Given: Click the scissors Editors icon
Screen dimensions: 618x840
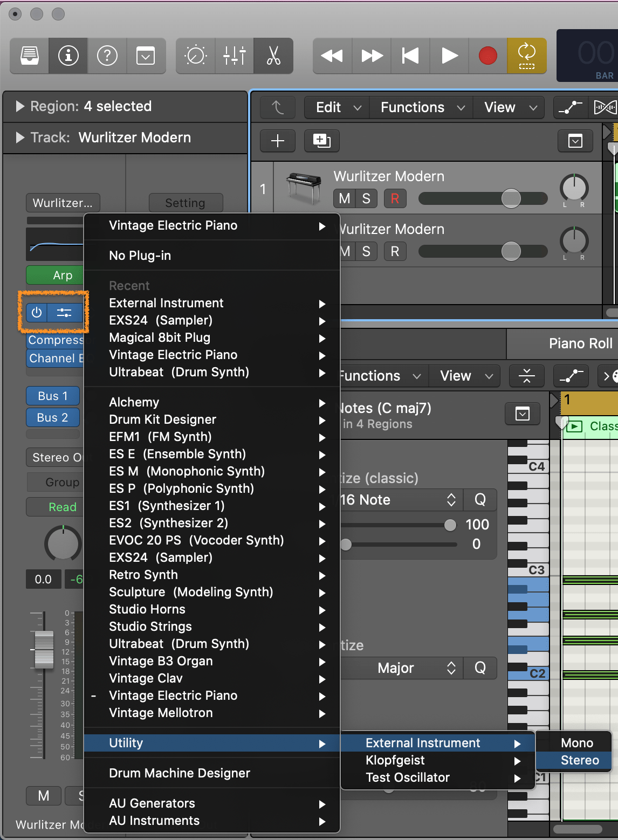Looking at the screenshot, I should 273,56.
